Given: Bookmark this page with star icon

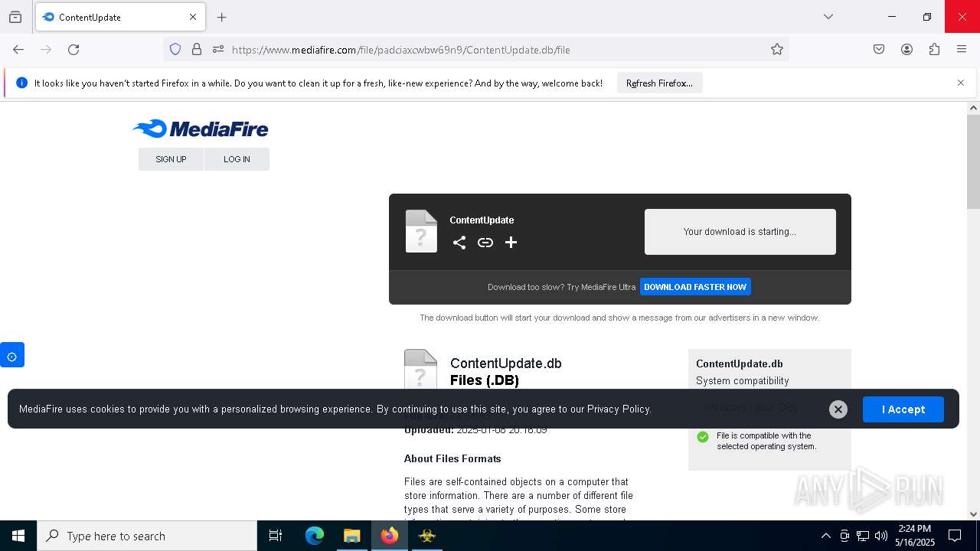Looking at the screenshot, I should click(x=777, y=50).
